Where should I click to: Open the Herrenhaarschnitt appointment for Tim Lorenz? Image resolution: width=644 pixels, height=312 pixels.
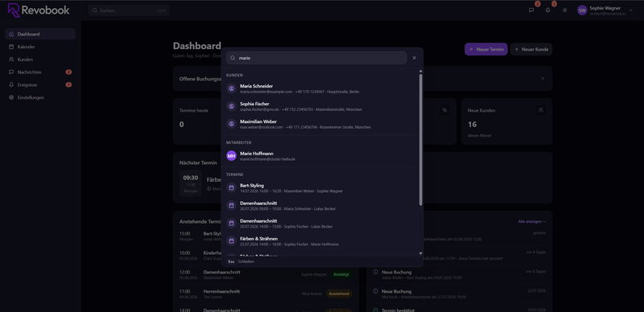click(266, 294)
